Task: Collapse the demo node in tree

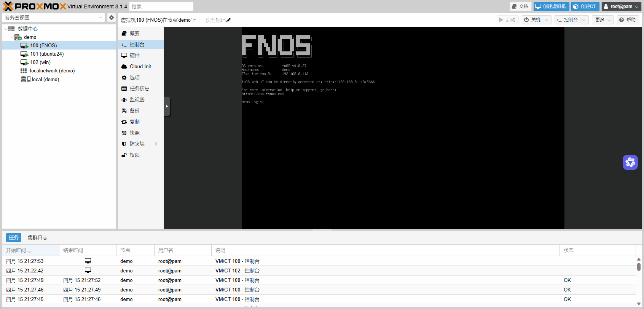Action: [12, 37]
